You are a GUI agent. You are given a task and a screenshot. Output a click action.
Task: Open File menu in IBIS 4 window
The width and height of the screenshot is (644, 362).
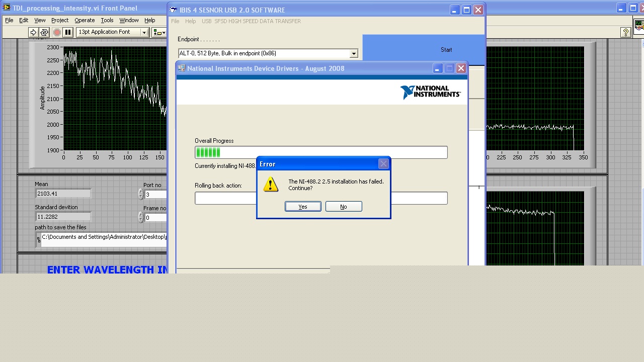point(175,21)
